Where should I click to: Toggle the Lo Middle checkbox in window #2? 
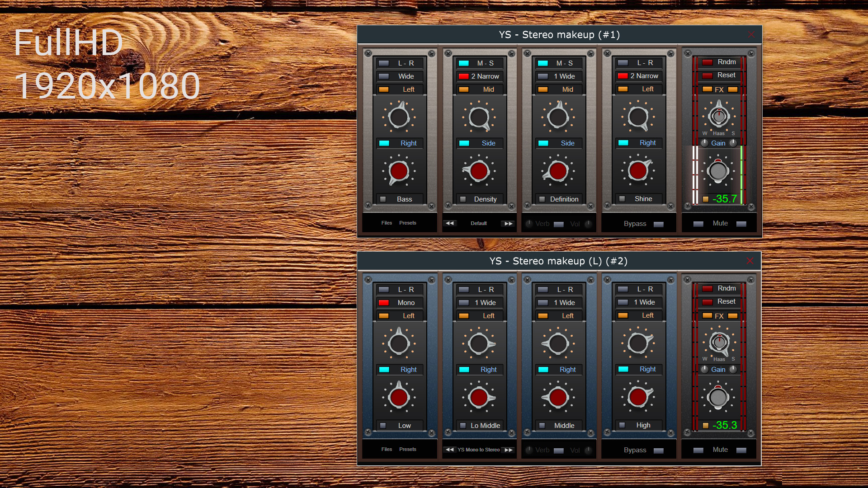click(463, 426)
